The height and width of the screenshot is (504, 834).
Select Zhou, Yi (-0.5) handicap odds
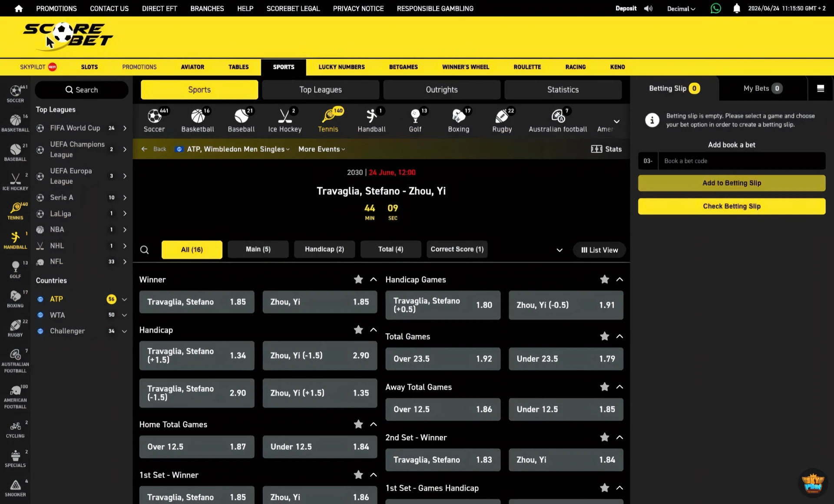566,305
